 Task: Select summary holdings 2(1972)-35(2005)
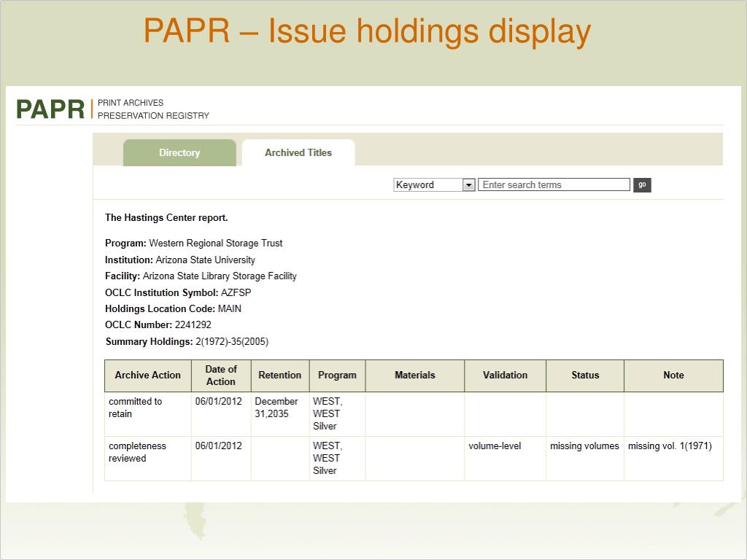click(232, 341)
